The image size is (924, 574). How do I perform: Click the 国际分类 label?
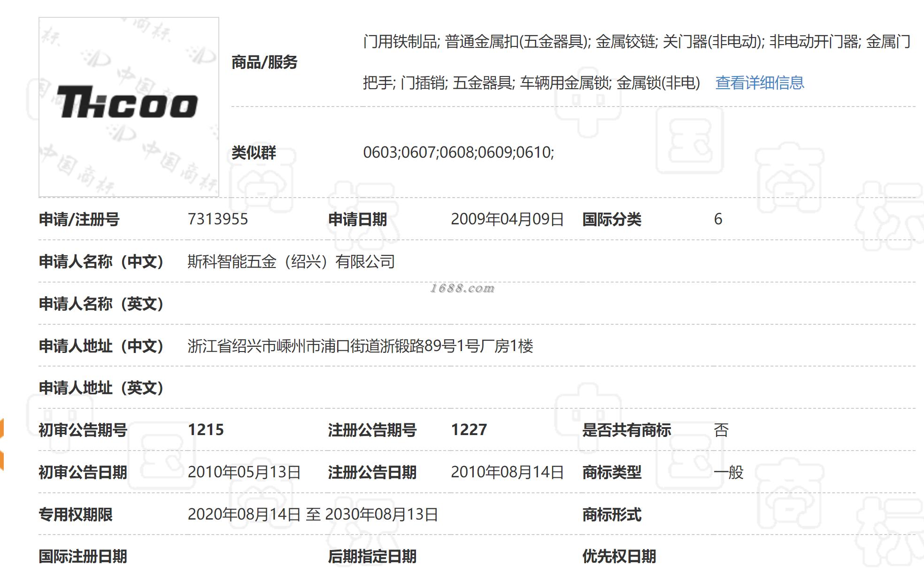(x=611, y=219)
